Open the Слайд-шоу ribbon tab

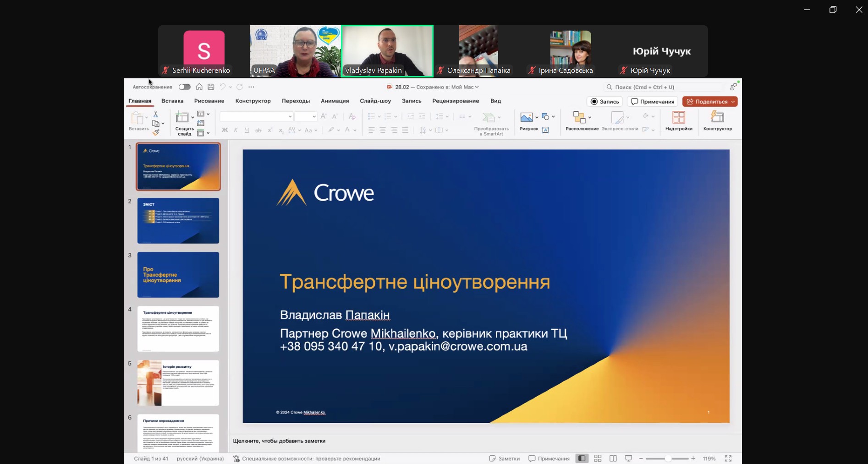375,101
